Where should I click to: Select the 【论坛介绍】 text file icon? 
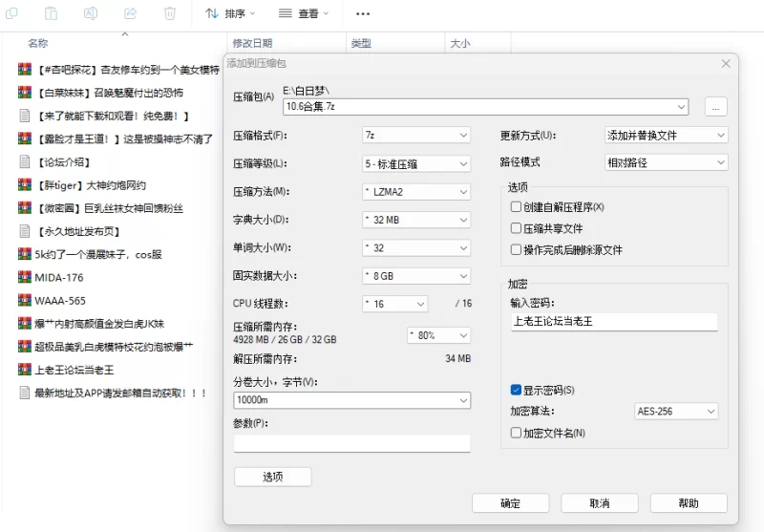coord(25,161)
